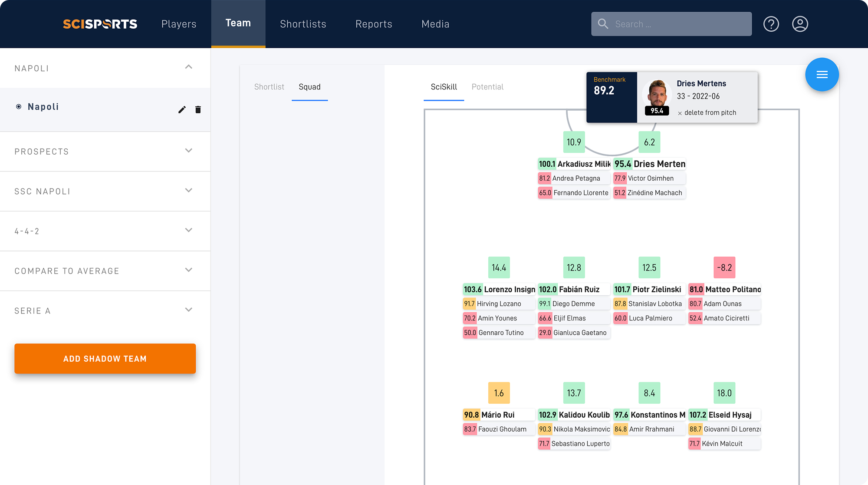This screenshot has width=868, height=485.
Task: Open the blue hamburger menu button
Action: [x=822, y=75]
